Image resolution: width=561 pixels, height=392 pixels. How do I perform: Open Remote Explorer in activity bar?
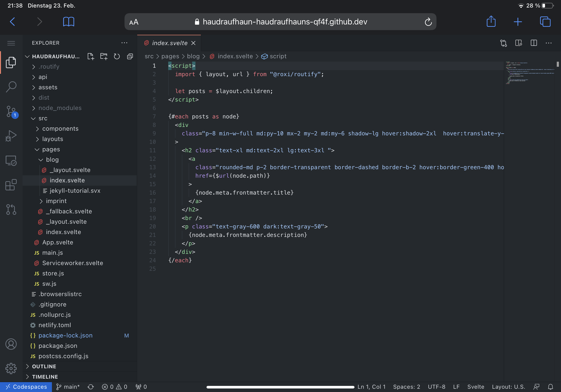point(11,161)
